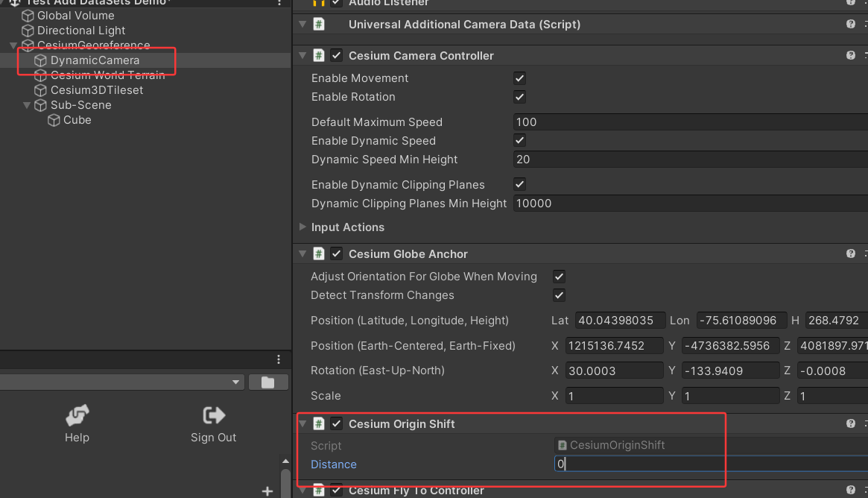The width and height of the screenshot is (868, 498).
Task: Disable the Cesium Globe Anchor component
Action: click(337, 253)
